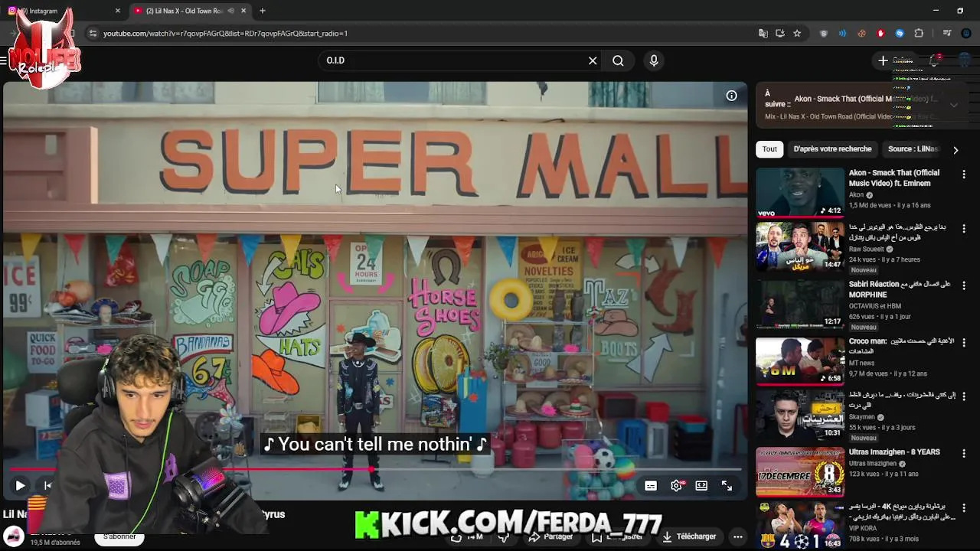
Task: Click the S'abonner subscribe button
Action: (x=119, y=536)
